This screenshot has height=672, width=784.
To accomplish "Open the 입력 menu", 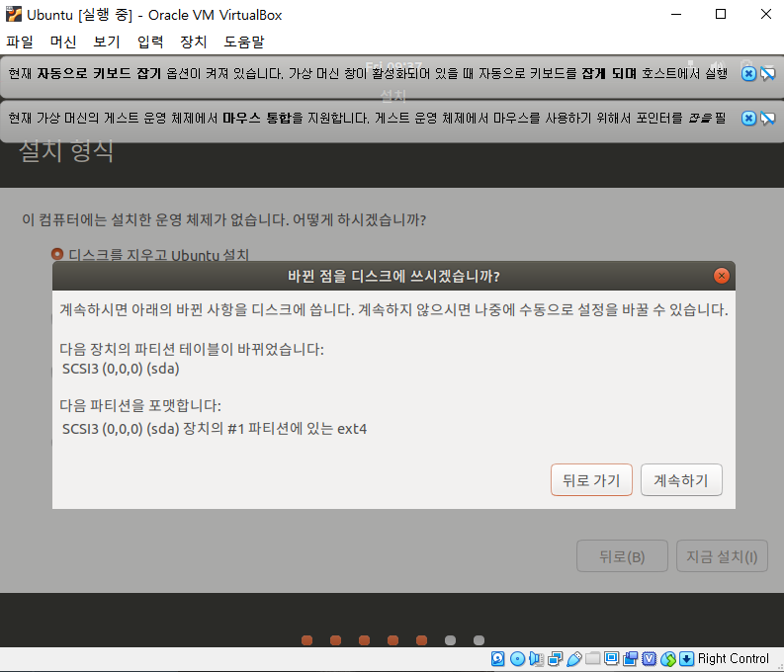I will tap(150, 42).
